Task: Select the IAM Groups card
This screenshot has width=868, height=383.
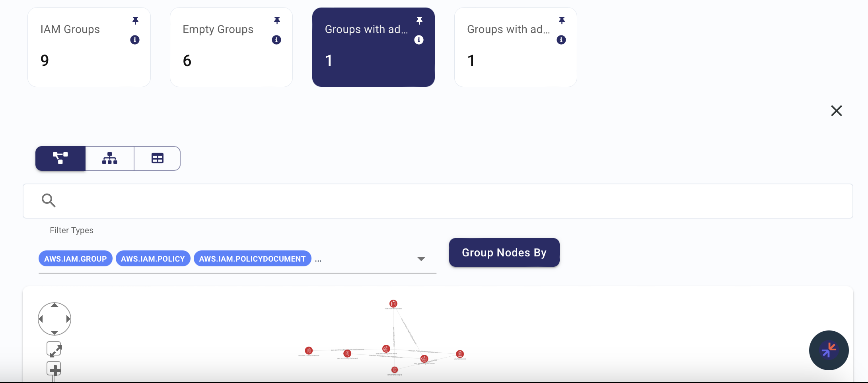Action: click(x=89, y=47)
